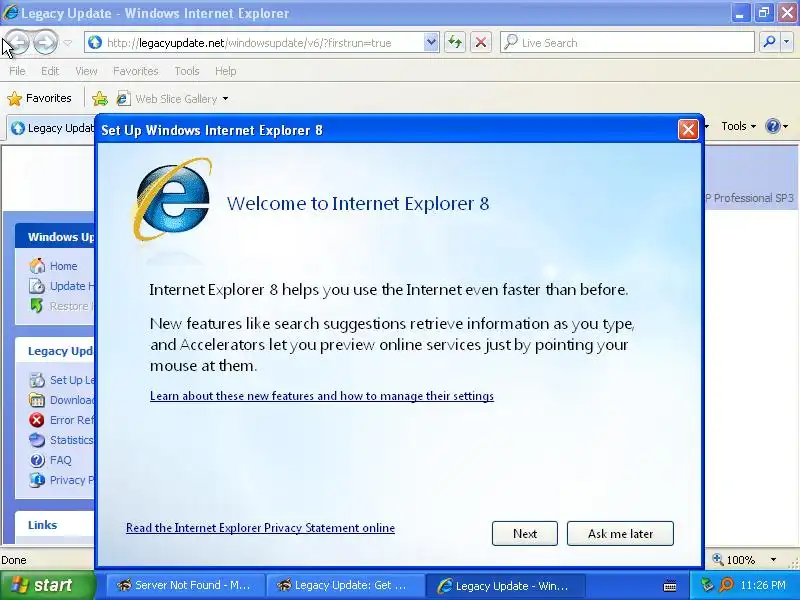This screenshot has height=600, width=800.
Task: Expand the address bar history dropdown
Action: point(431,43)
